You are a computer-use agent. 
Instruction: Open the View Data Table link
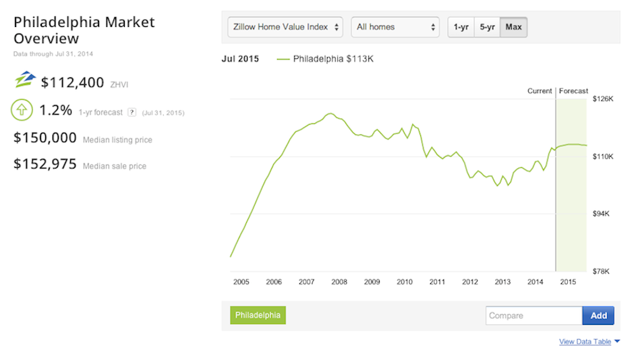[585, 342]
